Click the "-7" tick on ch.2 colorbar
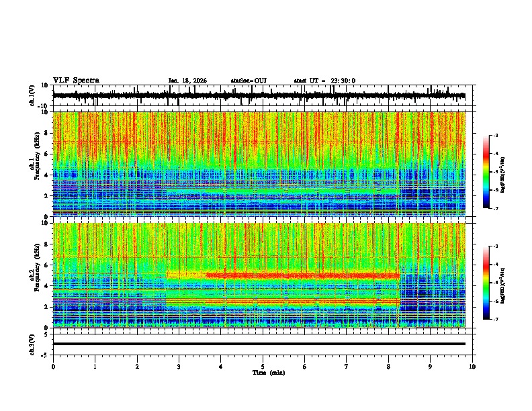This screenshot has height=411, width=532. pos(496,319)
